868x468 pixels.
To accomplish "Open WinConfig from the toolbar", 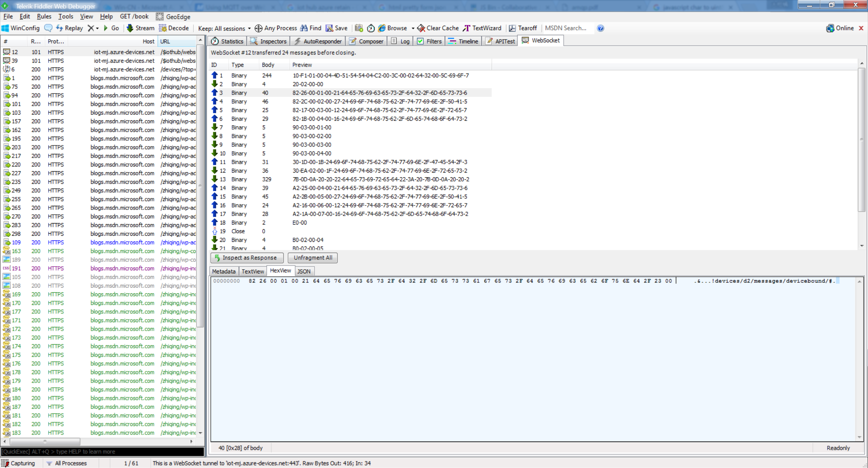I will [x=21, y=28].
